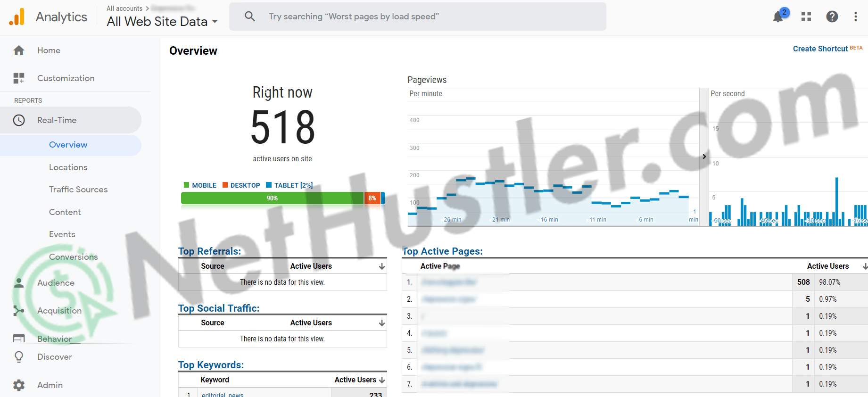Click the Google Analytics logo
The height and width of the screenshot is (397, 868).
[17, 17]
